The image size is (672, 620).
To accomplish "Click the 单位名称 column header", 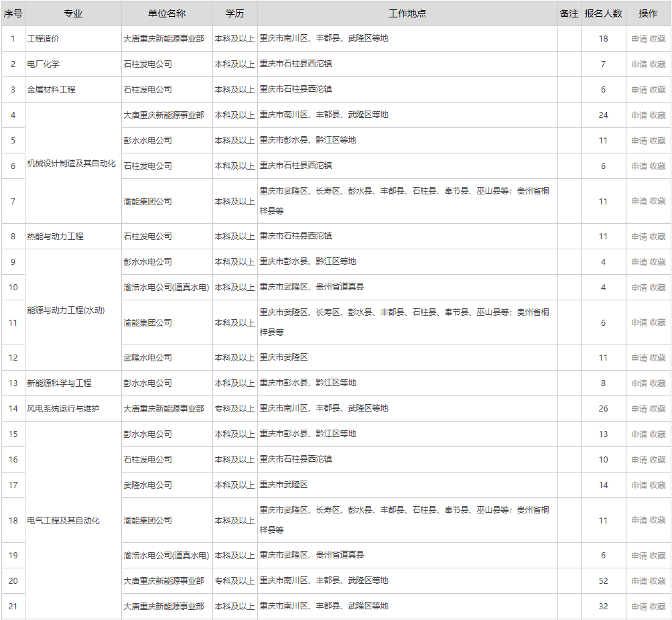I will (x=167, y=13).
